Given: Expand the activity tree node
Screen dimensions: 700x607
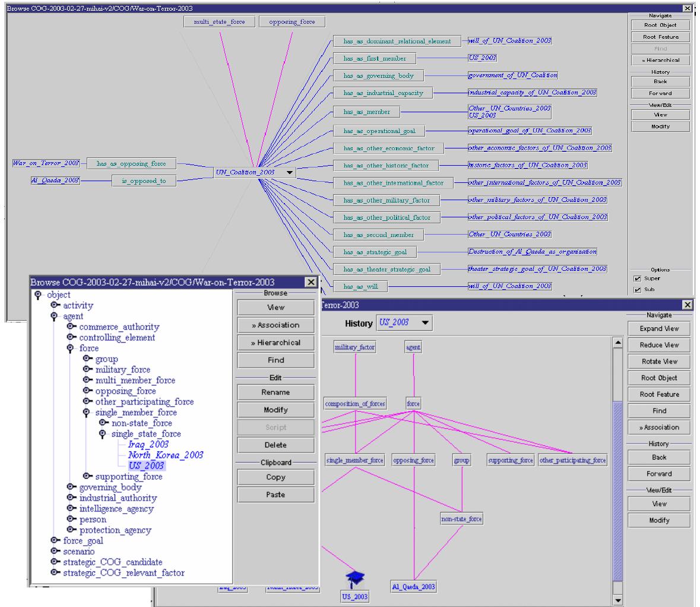Looking at the screenshot, I should coord(54,305).
